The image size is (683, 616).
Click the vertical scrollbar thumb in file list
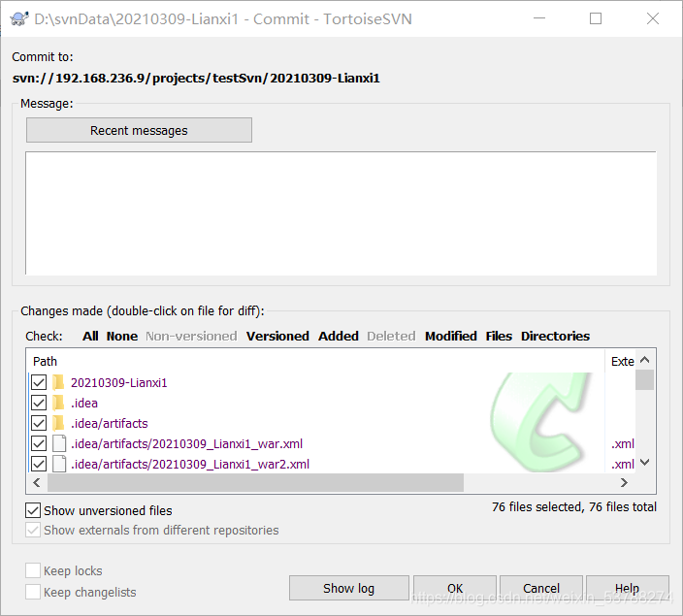(645, 380)
